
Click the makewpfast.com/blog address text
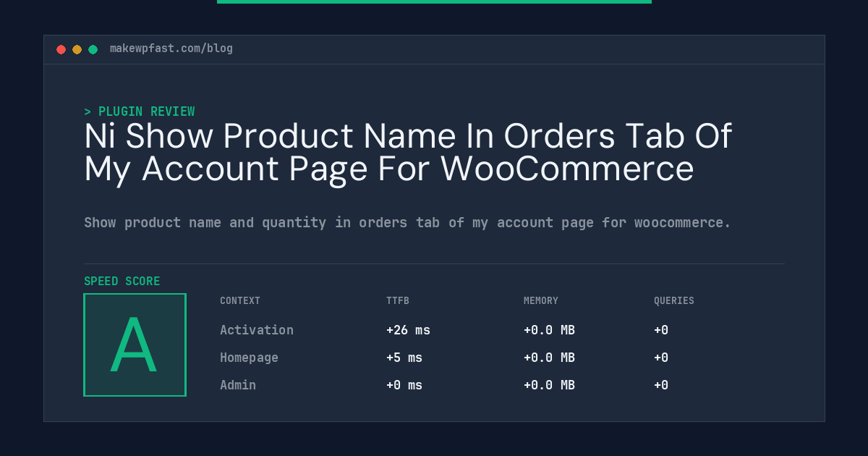171,48
